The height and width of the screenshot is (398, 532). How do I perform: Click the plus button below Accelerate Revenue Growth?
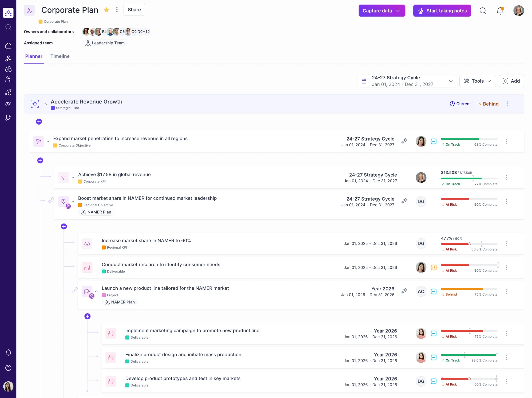click(x=39, y=122)
